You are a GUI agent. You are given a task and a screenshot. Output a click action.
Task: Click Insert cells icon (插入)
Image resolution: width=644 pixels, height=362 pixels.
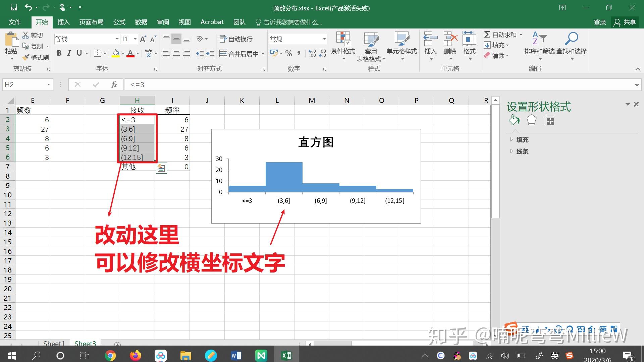pyautogui.click(x=430, y=46)
